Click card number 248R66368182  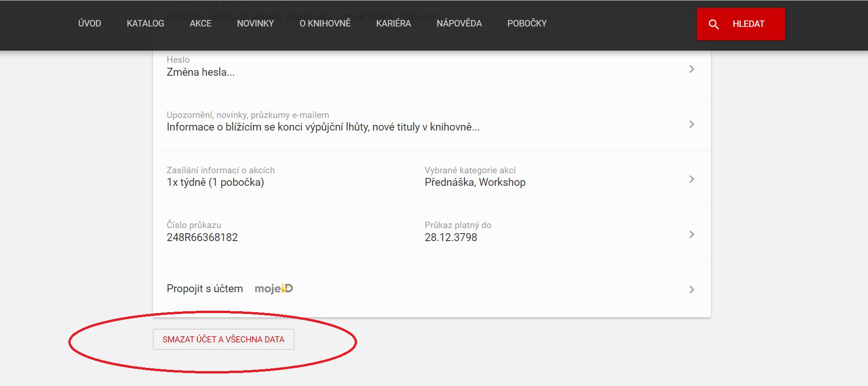(202, 237)
